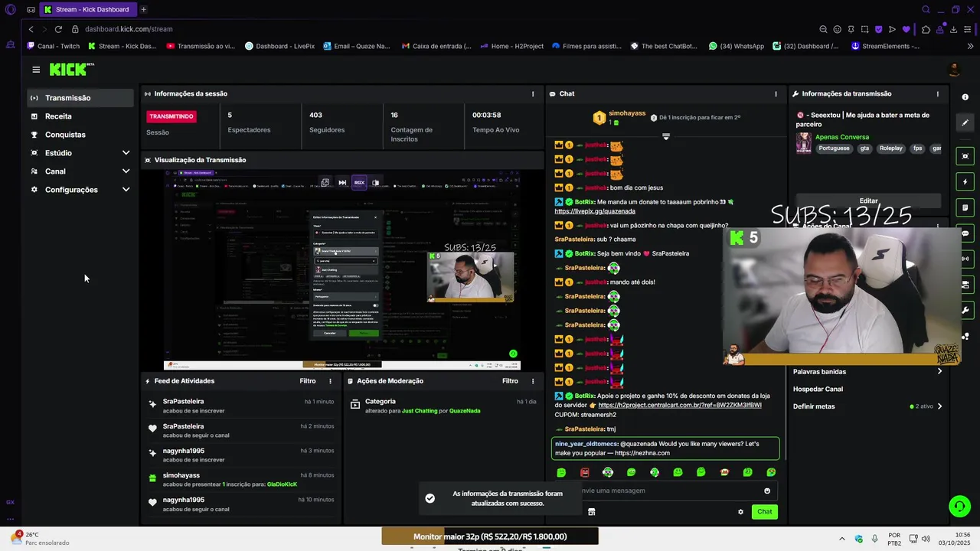Open the user profile avatar menu
Viewport: 980px width, 551px height.
pyautogui.click(x=954, y=70)
